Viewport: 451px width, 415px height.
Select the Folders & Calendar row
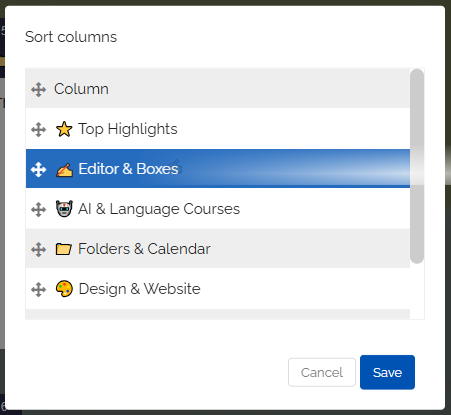[218, 249]
